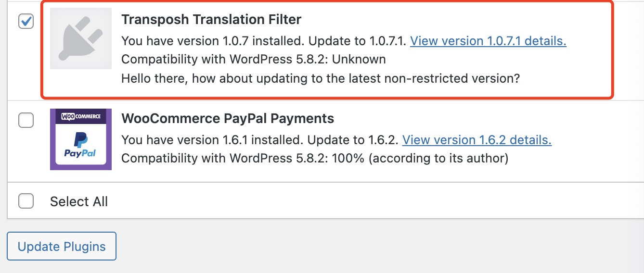Open View version 1.6.2 details link

coord(477,140)
